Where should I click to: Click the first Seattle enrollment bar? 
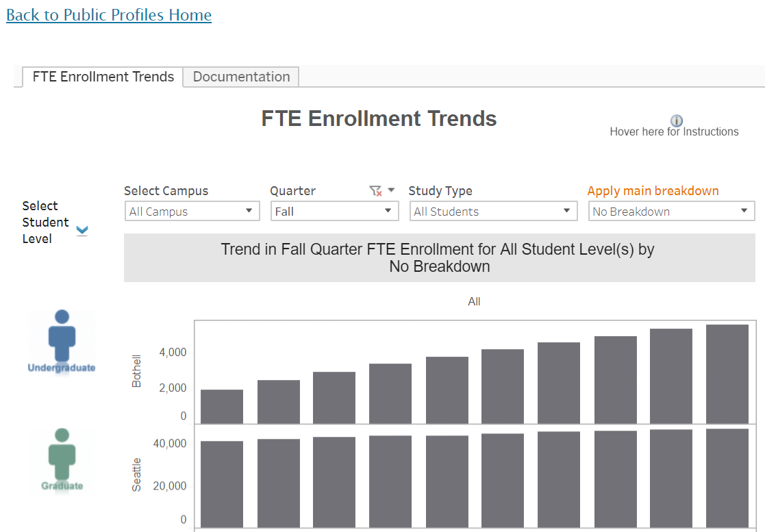[222, 484]
